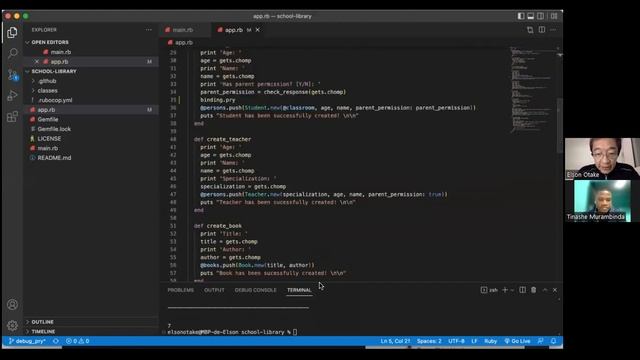Switch to the Debug Console tab
This screenshot has height=360, width=640.
click(256, 290)
